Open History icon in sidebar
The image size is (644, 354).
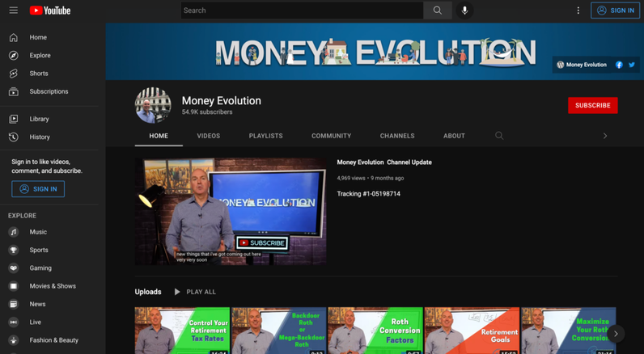pos(14,137)
